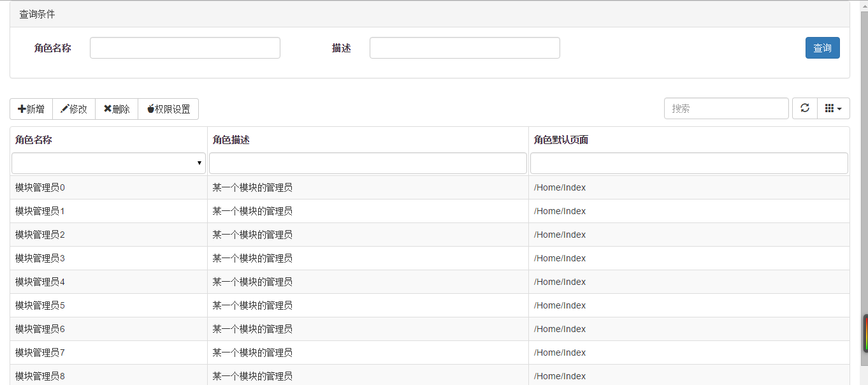The height and width of the screenshot is (385, 868).
Task: Open the 角色名称 column filter dropdown
Action: click(109, 163)
